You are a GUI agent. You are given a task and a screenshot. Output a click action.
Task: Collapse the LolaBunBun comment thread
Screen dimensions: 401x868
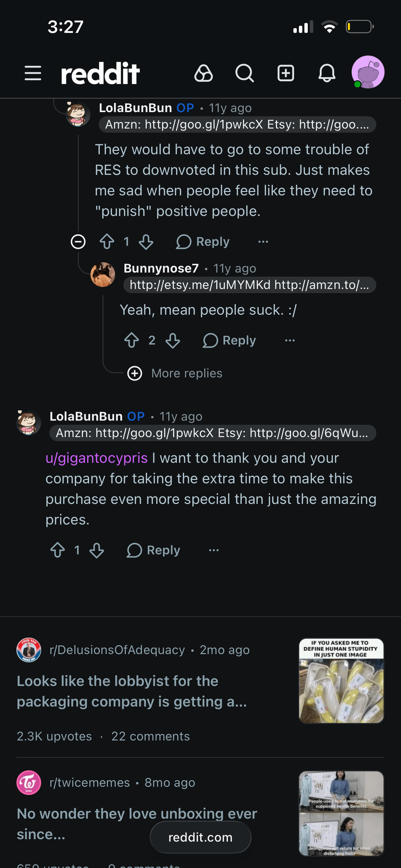pos(78,242)
